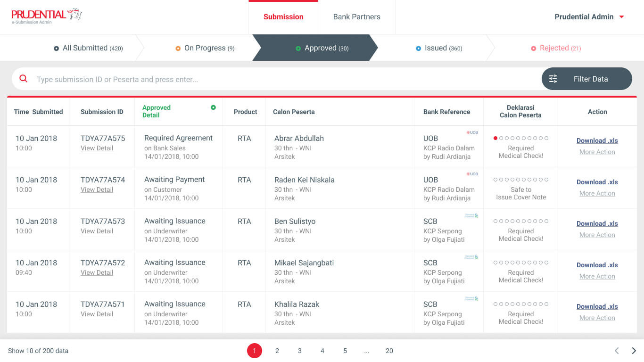The width and height of the screenshot is (644, 362).
Task: Go to previous page arrow
Action: coord(617,351)
